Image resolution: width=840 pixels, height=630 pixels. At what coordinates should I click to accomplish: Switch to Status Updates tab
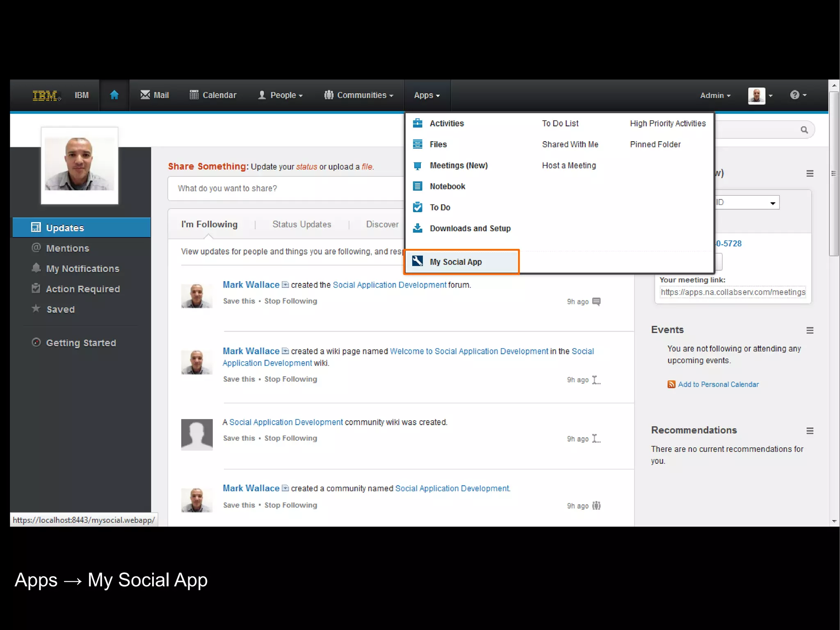coord(301,224)
